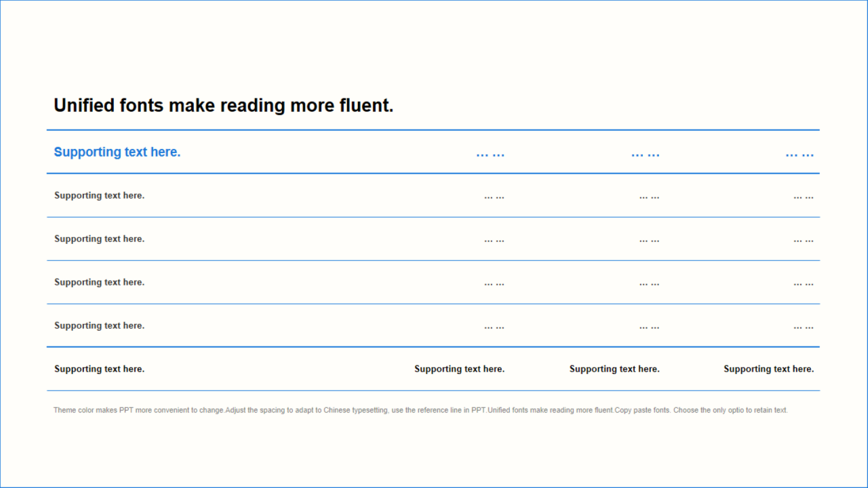Click the small gray 'Theme color' footnote paragraph

(x=420, y=410)
